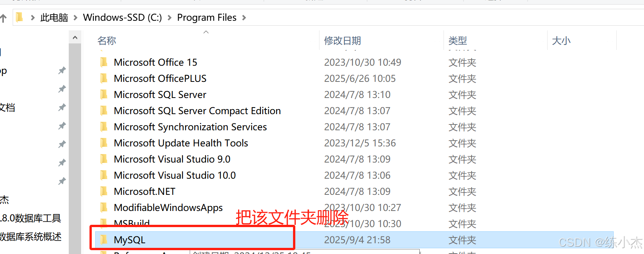The image size is (644, 254).
Task: Select Microsoft Synchronization Services folder name
Action: pos(190,127)
